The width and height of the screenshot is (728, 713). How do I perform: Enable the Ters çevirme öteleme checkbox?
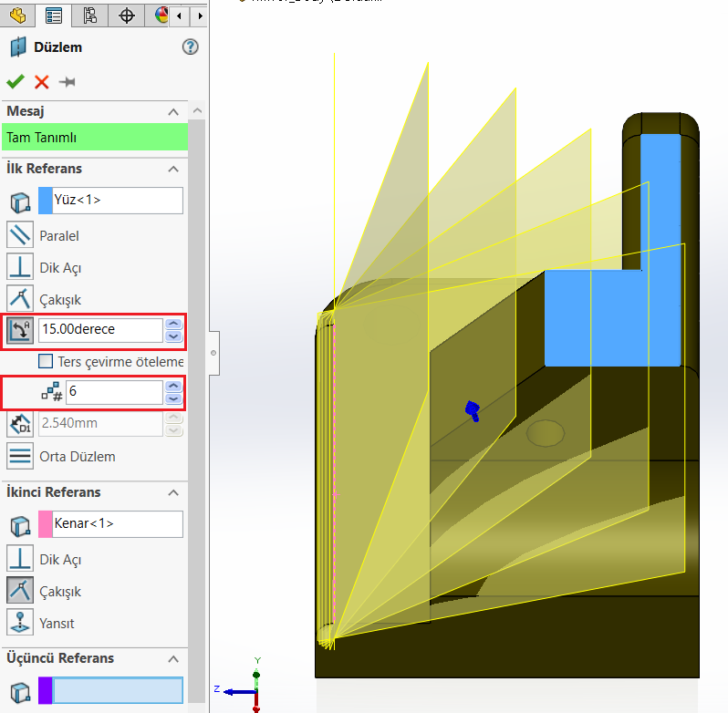pyautogui.click(x=46, y=361)
